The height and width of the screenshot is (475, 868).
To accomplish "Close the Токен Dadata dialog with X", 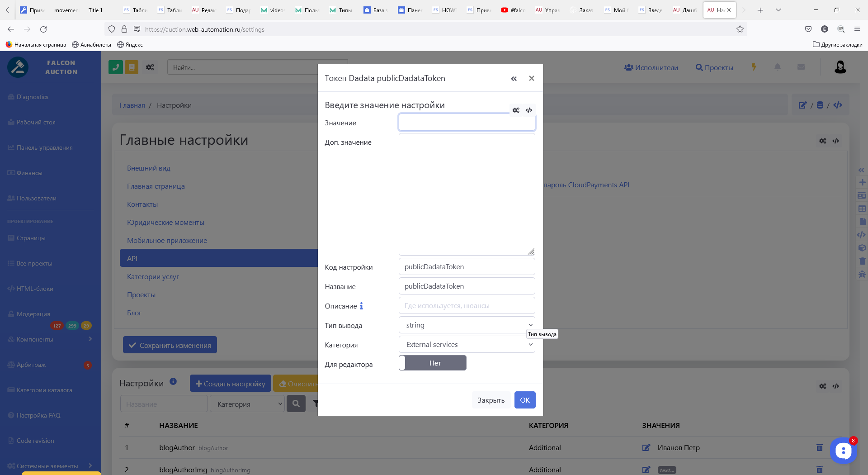I will (x=532, y=78).
